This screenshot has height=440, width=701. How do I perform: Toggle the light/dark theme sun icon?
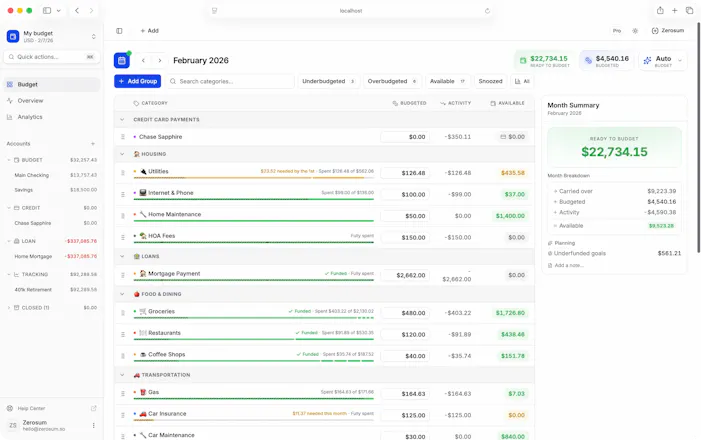(x=635, y=31)
